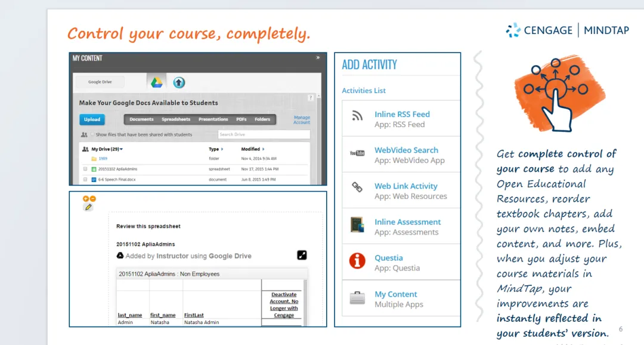Tick Show files that have been shared checkbox
This screenshot has height=345, width=644.
92,134
